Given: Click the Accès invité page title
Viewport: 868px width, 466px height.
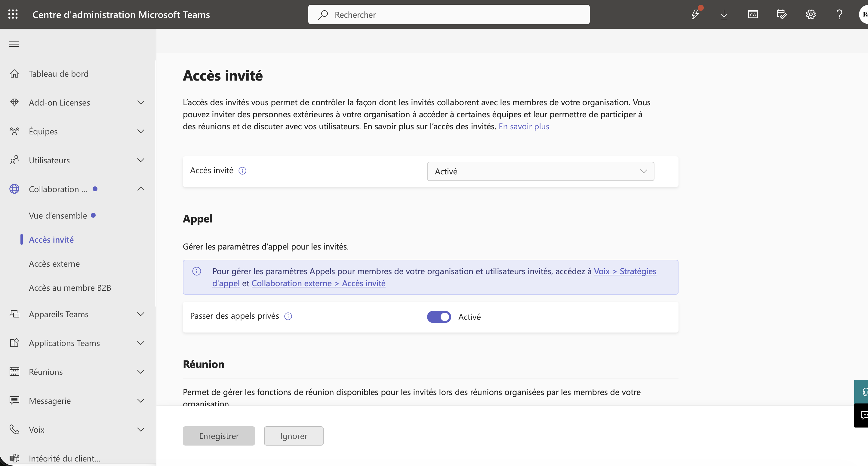Looking at the screenshot, I should click(x=223, y=75).
